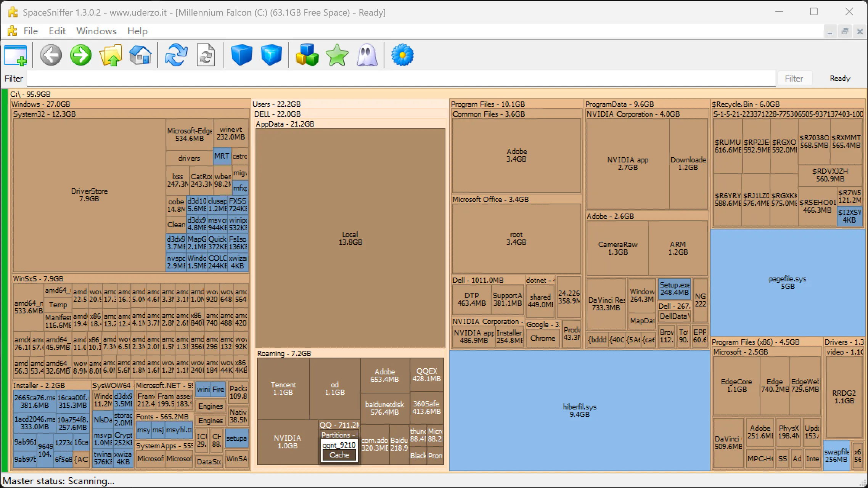Open the File menu
Image resolution: width=868 pixels, height=488 pixels.
coord(31,31)
